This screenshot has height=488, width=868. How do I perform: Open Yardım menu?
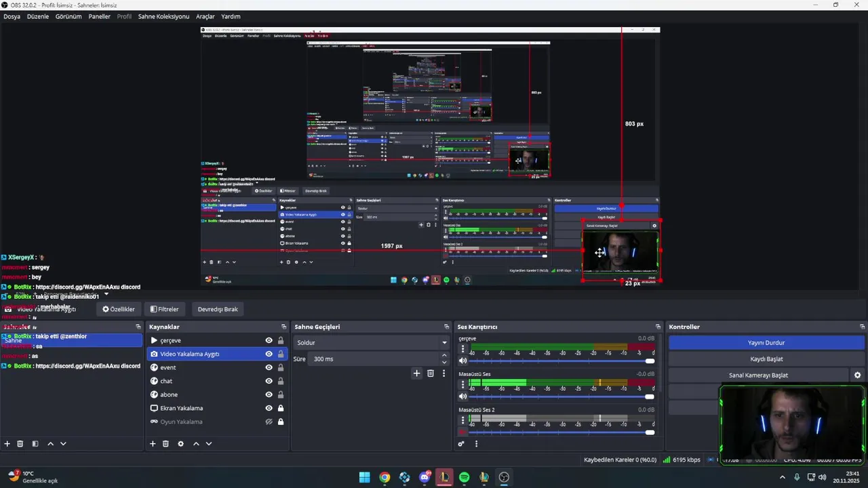click(x=231, y=16)
